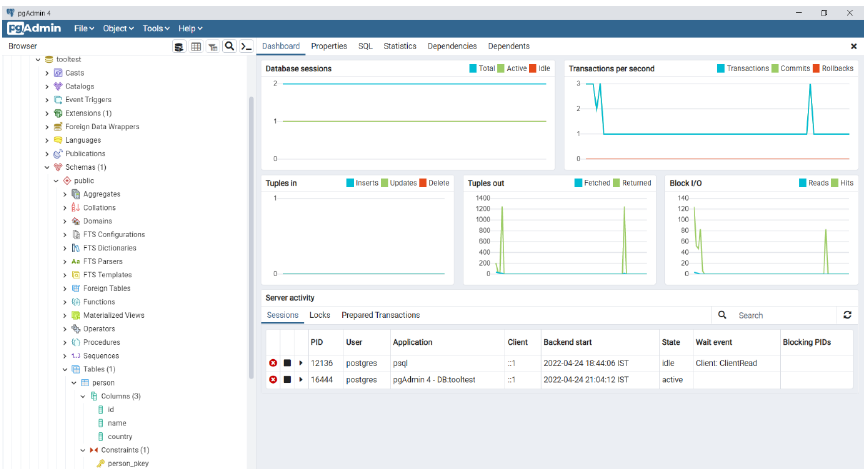The image size is (868, 469).
Task: Click the "pgAdmin 4 - DB:tooltest" application cell
Action: (433, 380)
